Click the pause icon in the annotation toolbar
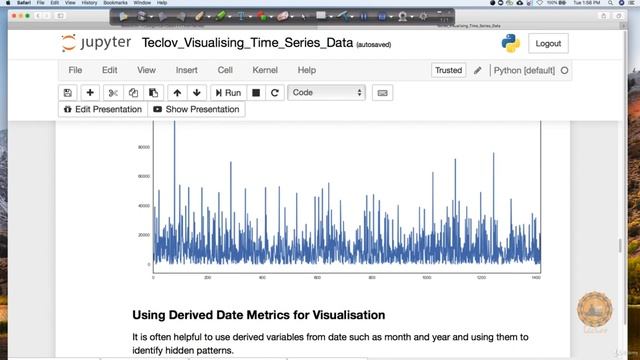The image size is (640, 360). coord(363,17)
